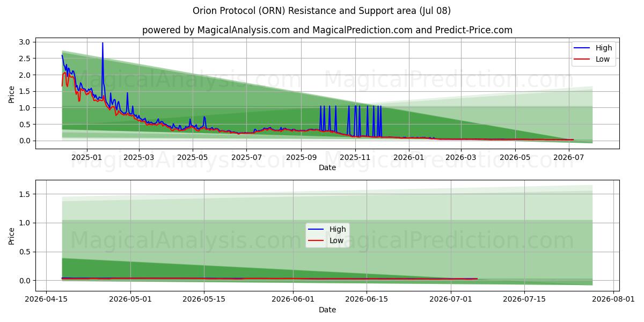Click the 2026-07 tick label on top axis
This screenshot has height=322, width=644.
pos(569,157)
